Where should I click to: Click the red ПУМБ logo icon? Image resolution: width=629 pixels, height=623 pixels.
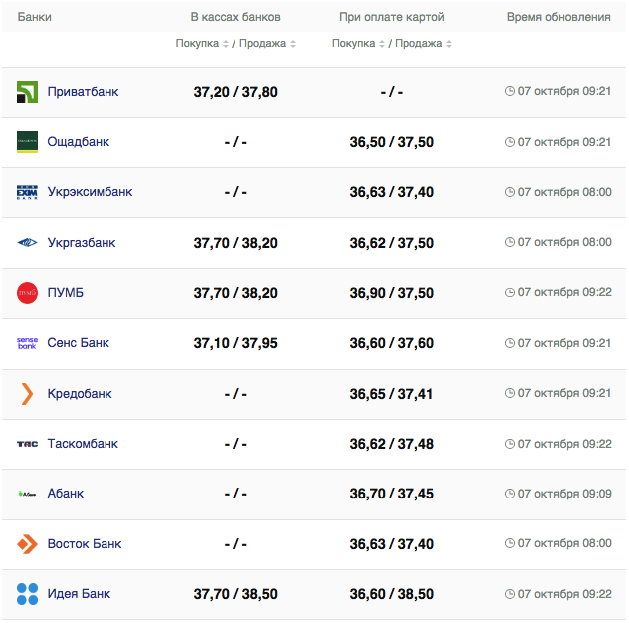tap(27, 293)
